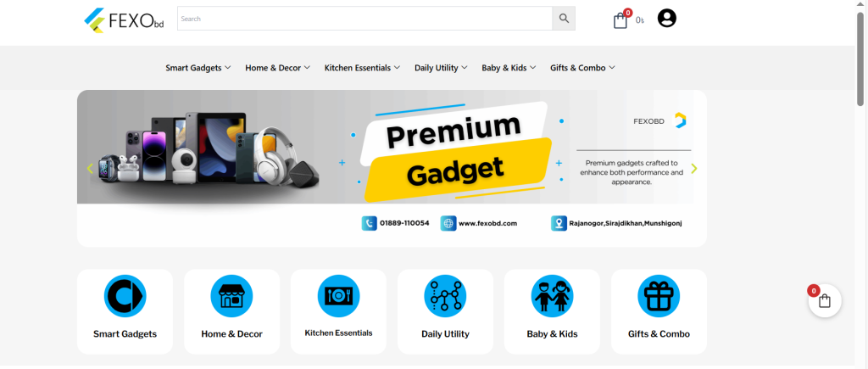This screenshot has height=369, width=868.
Task: Choose the Daily Utility category icon
Action: point(445,296)
